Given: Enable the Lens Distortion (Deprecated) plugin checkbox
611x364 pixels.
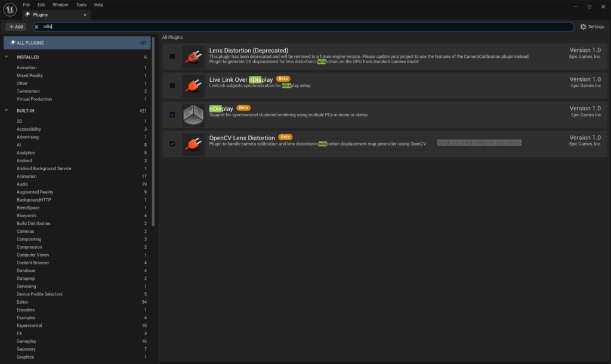Looking at the screenshot, I should 172,57.
